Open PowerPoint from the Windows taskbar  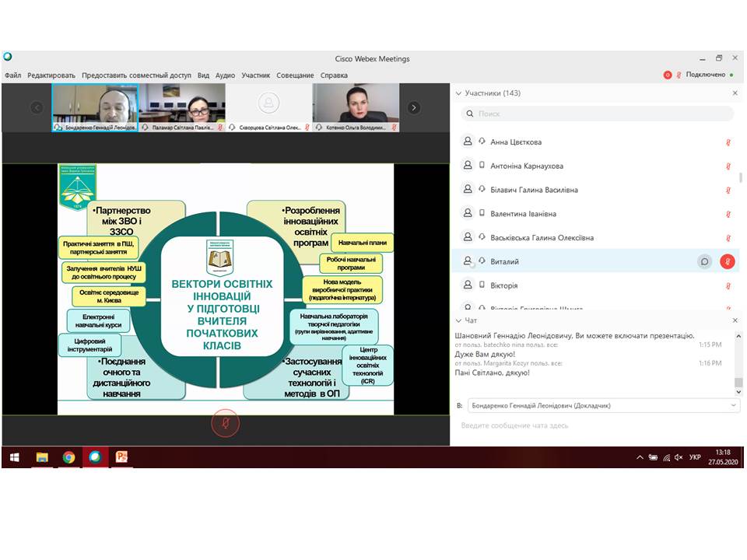click(x=121, y=457)
